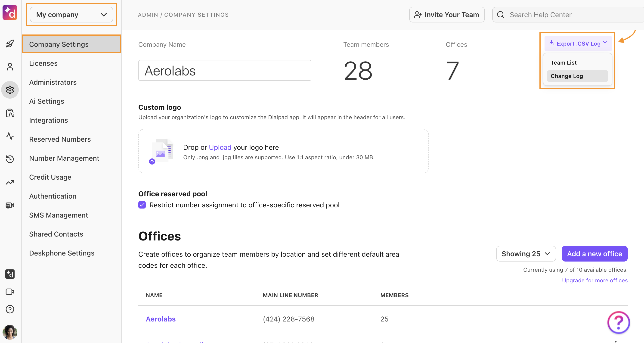The image size is (644, 343).
Task: Open the Showing 25 dropdown
Action: click(526, 254)
